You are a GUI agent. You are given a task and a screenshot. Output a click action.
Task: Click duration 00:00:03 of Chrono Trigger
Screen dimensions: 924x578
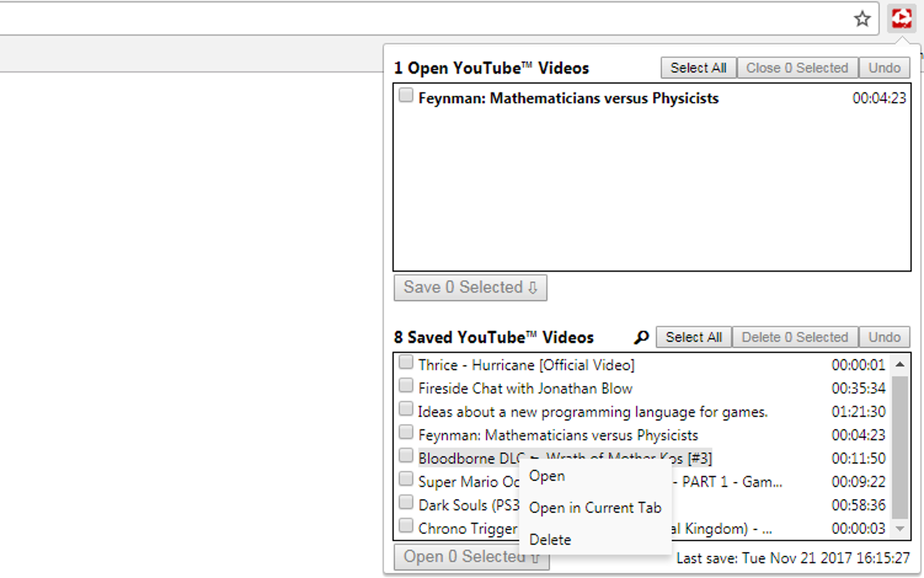(x=858, y=528)
